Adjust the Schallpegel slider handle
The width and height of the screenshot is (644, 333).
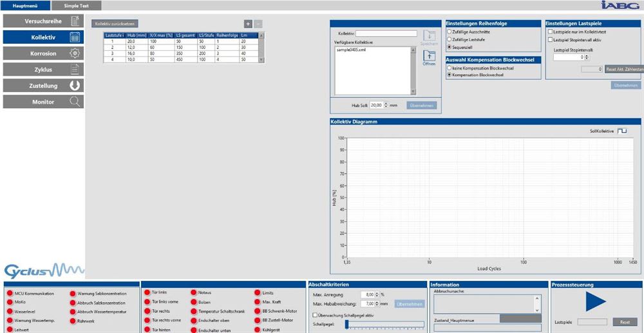[x=347, y=325]
